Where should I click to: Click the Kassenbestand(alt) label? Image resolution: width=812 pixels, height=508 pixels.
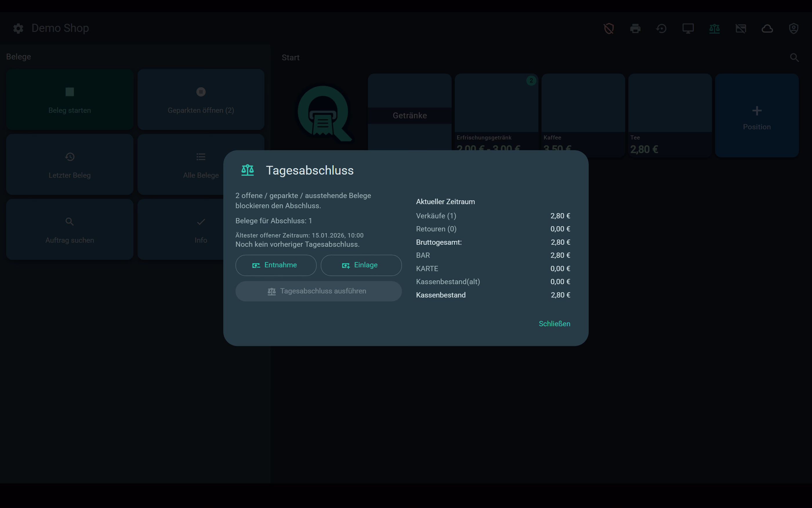pos(448,282)
